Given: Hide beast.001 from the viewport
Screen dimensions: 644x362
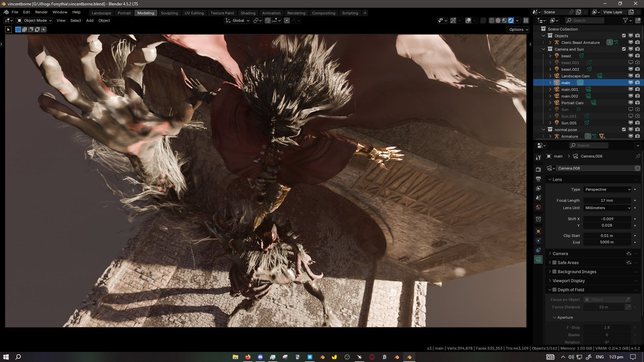Looking at the screenshot, I should coord(630,62).
